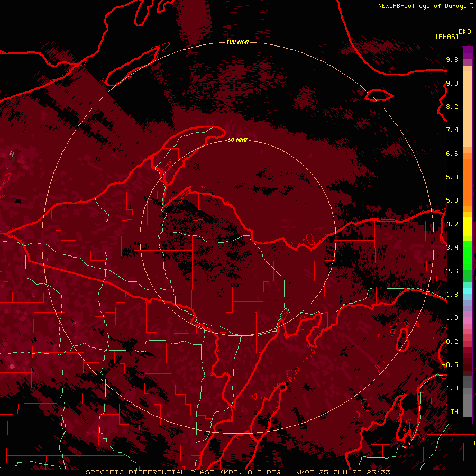
Task: Pick the bright green segment of the color bar
Action: (x=467, y=255)
